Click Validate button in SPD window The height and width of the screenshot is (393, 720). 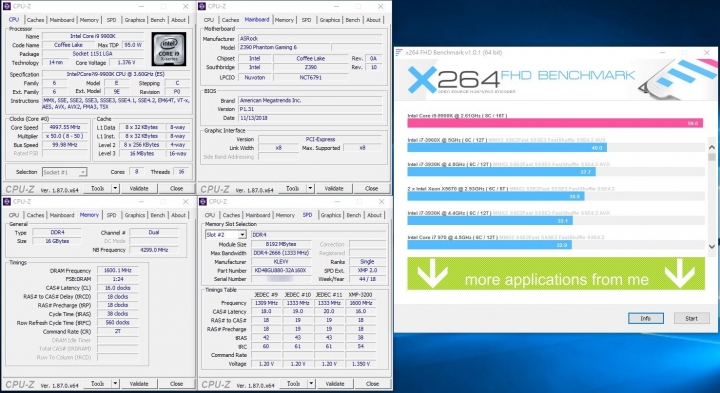click(x=335, y=383)
